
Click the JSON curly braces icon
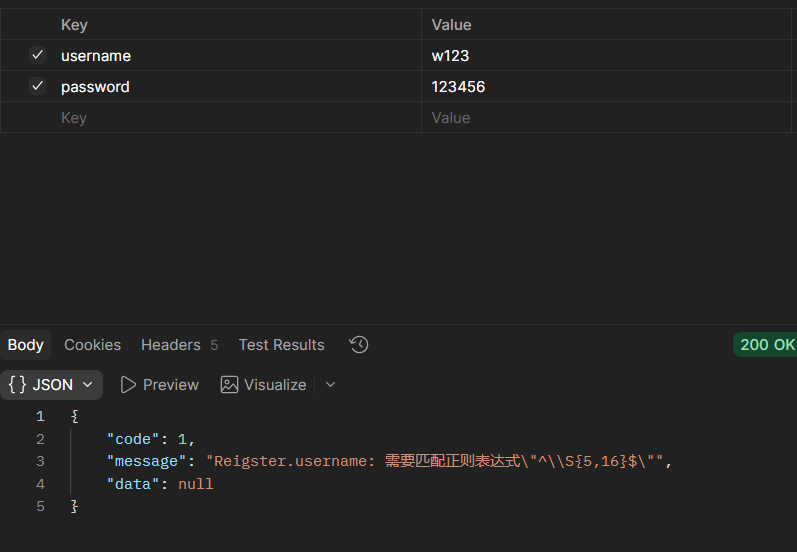click(17, 384)
